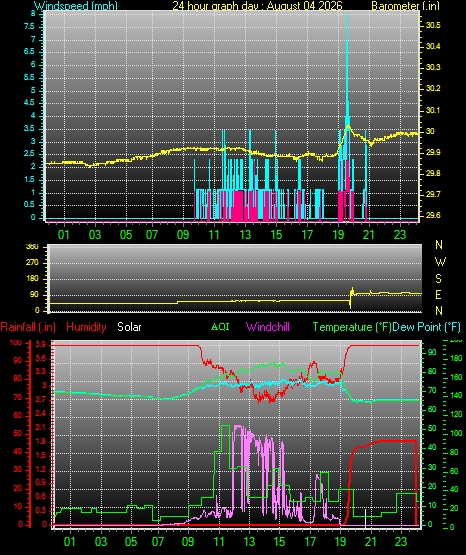
Task: Click hour 23 on the windspeed graph axis
Action: pyautogui.click(x=400, y=235)
